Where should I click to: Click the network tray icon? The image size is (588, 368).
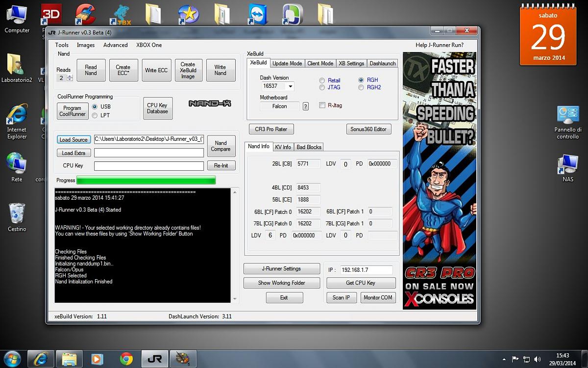(x=526, y=359)
